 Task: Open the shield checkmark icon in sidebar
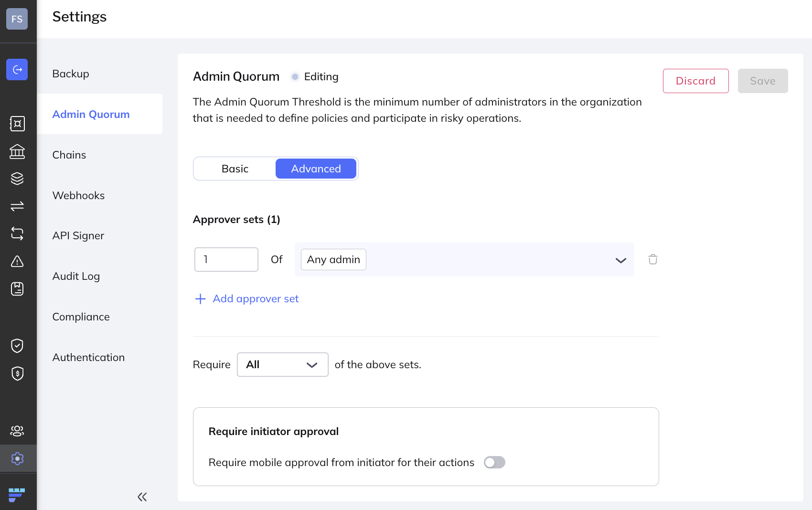[x=17, y=346]
